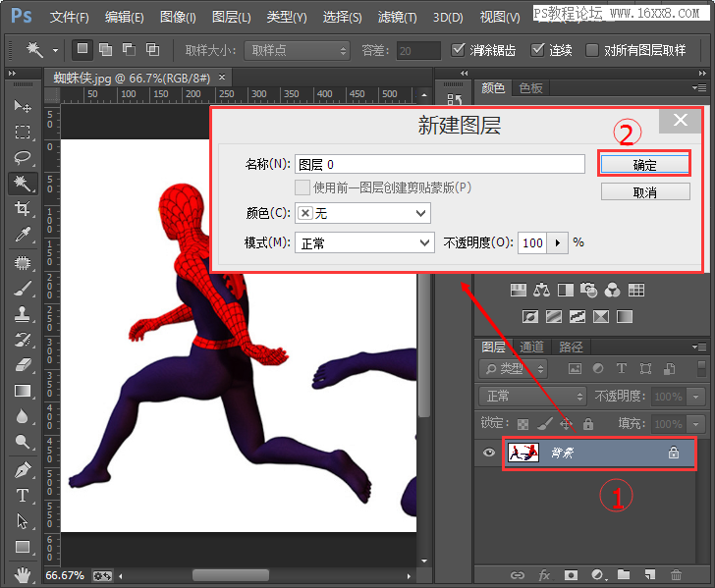Toggle lock all padlock icon
The height and width of the screenshot is (588, 715).
pos(588,424)
